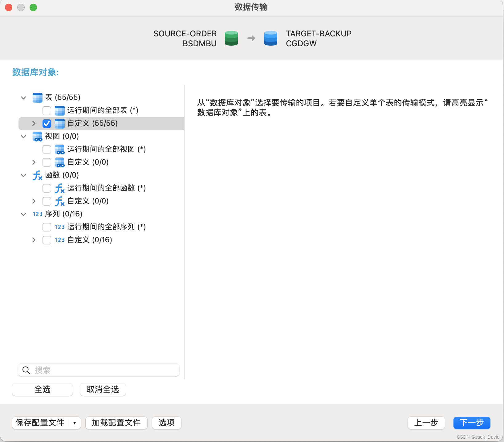Click the arrow between source and target
This screenshot has height=442, width=504.
251,38
